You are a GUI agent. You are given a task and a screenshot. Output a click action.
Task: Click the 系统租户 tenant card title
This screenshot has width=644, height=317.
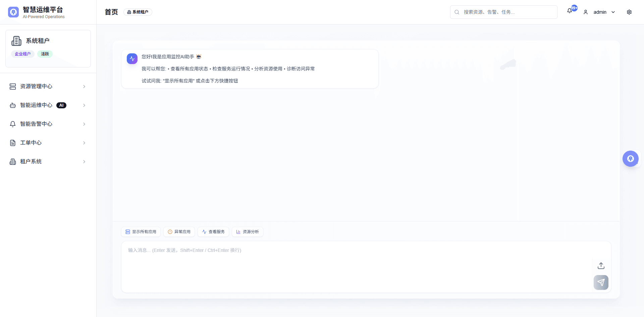[38, 41]
